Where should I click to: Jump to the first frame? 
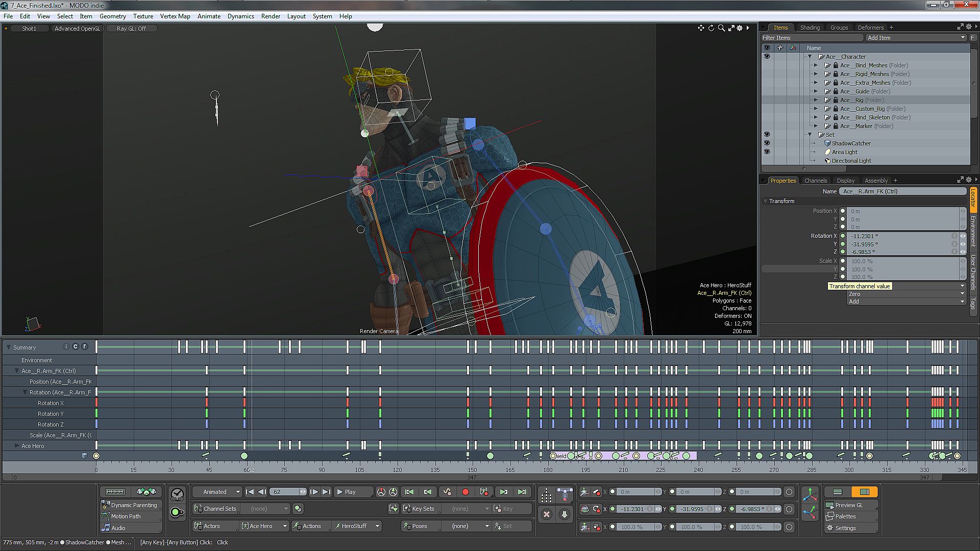[x=250, y=492]
